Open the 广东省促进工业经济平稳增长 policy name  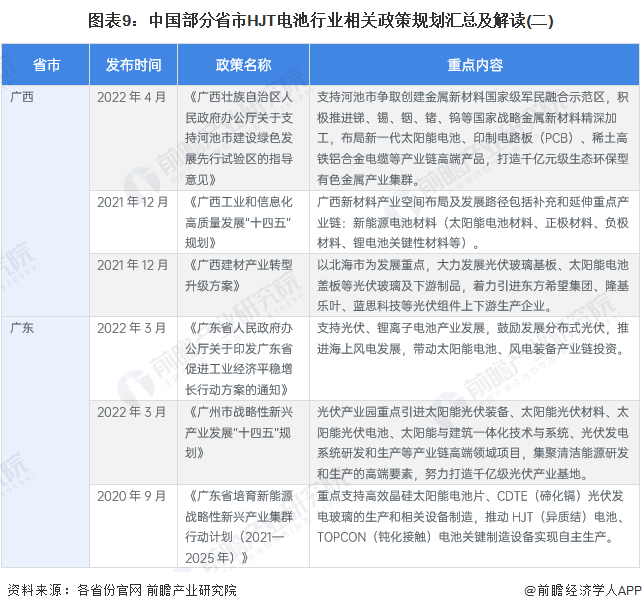pyautogui.click(x=243, y=357)
